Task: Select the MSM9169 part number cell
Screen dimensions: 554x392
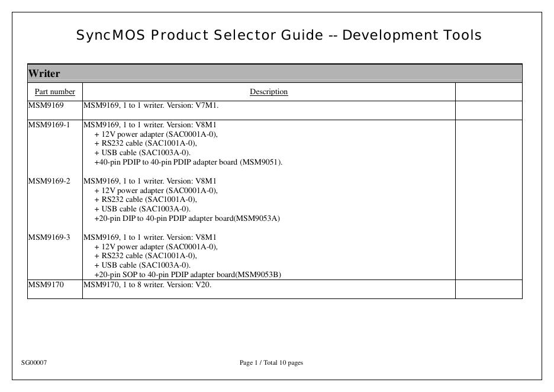Action: pos(46,105)
